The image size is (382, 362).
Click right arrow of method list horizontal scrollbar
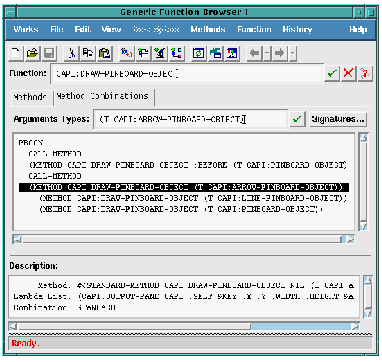click(x=350, y=239)
